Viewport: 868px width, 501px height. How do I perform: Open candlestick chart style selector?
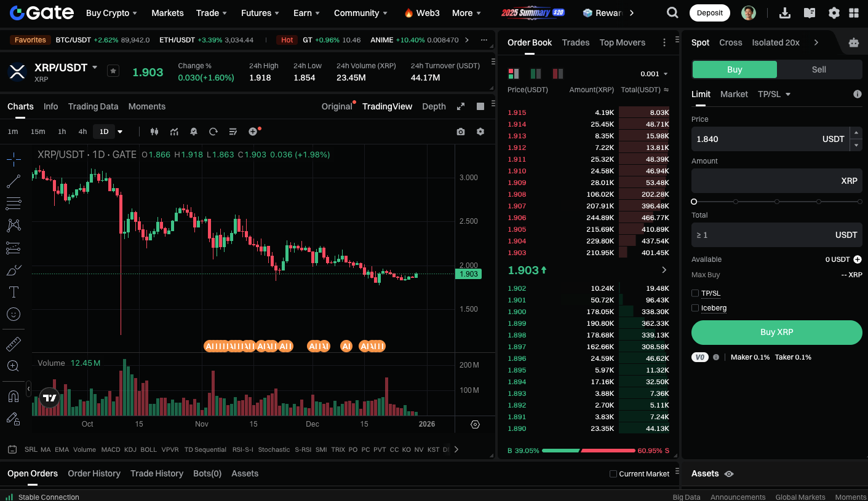154,132
